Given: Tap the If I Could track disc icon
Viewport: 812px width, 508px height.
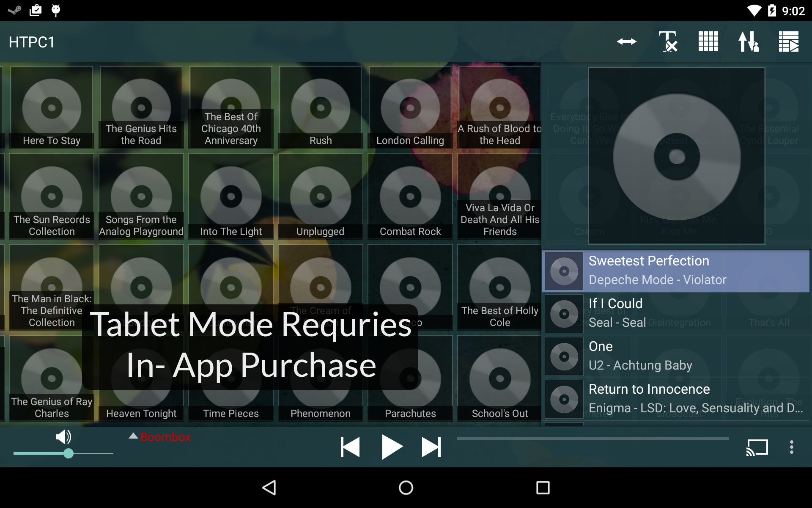Looking at the screenshot, I should pos(564,314).
